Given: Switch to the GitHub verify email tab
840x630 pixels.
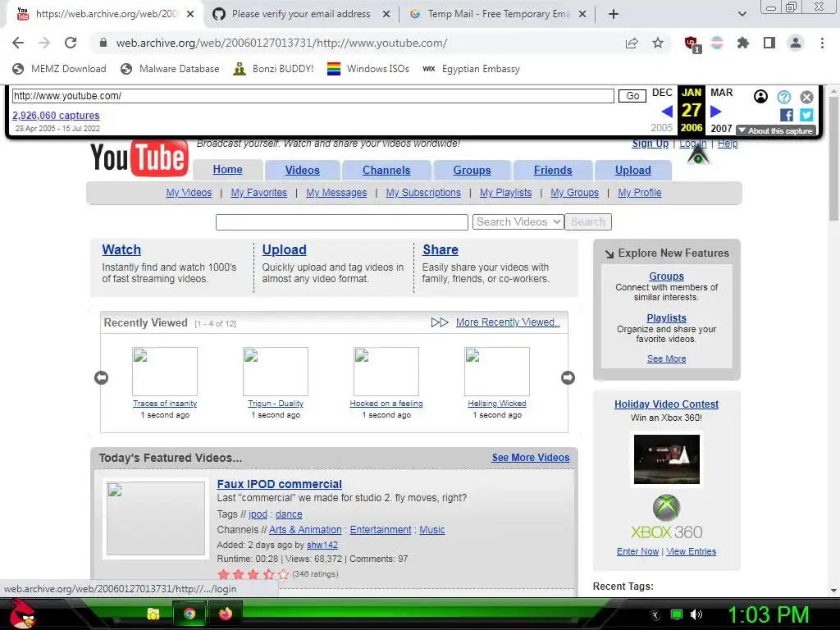Looking at the screenshot, I should click(x=300, y=14).
